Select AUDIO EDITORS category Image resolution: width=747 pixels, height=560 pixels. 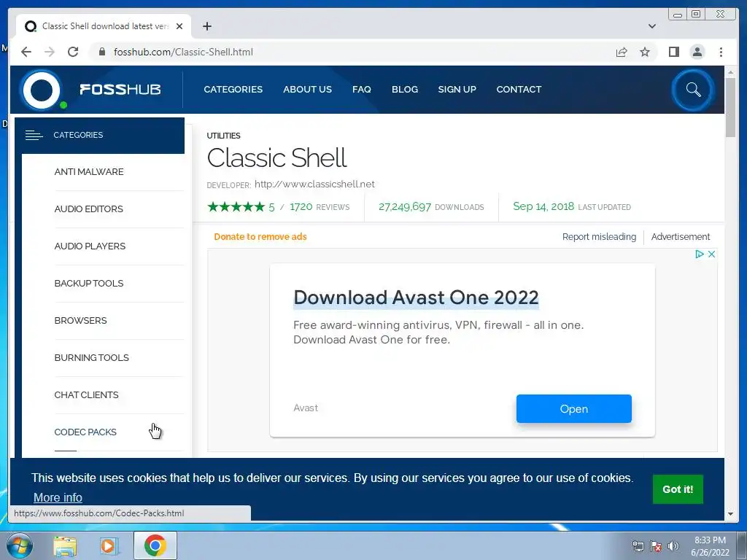click(x=88, y=209)
